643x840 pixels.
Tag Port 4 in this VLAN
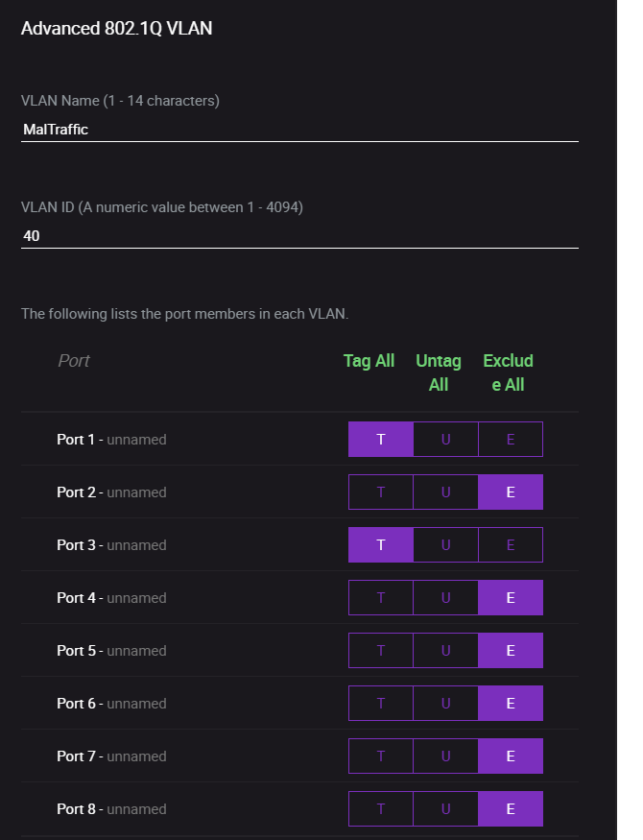pos(381,598)
